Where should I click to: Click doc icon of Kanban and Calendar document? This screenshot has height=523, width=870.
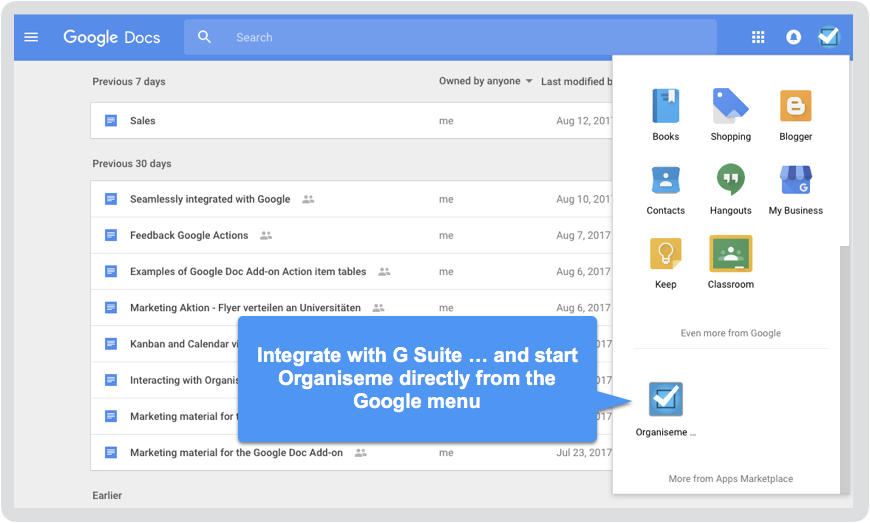pos(111,344)
